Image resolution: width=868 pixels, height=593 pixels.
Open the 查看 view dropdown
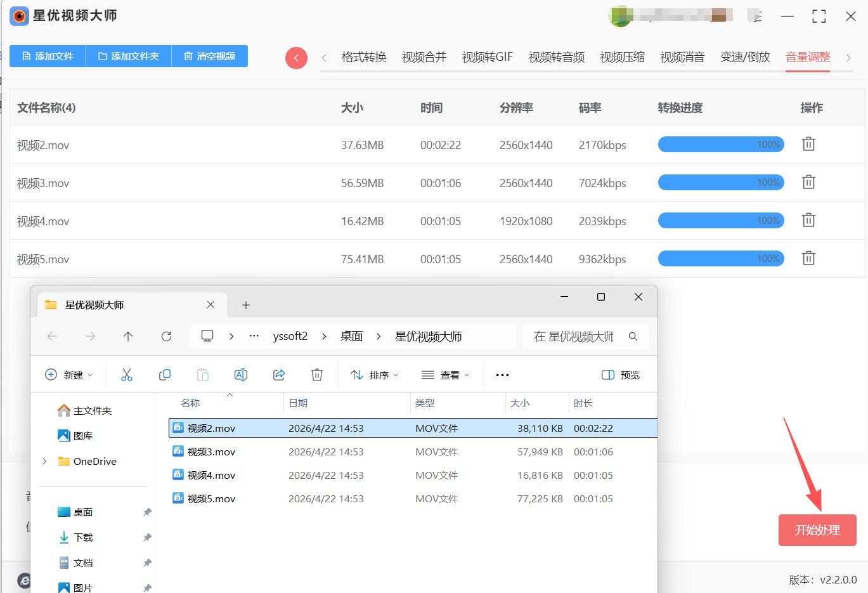coord(445,375)
